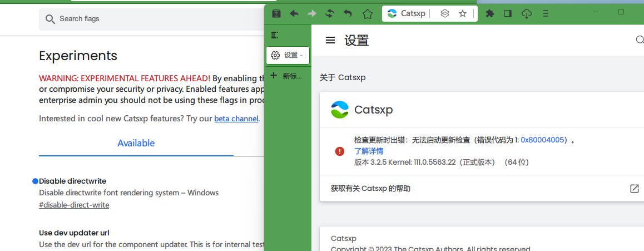Switch to the Available flags tab
The image size is (644, 251).
(136, 143)
